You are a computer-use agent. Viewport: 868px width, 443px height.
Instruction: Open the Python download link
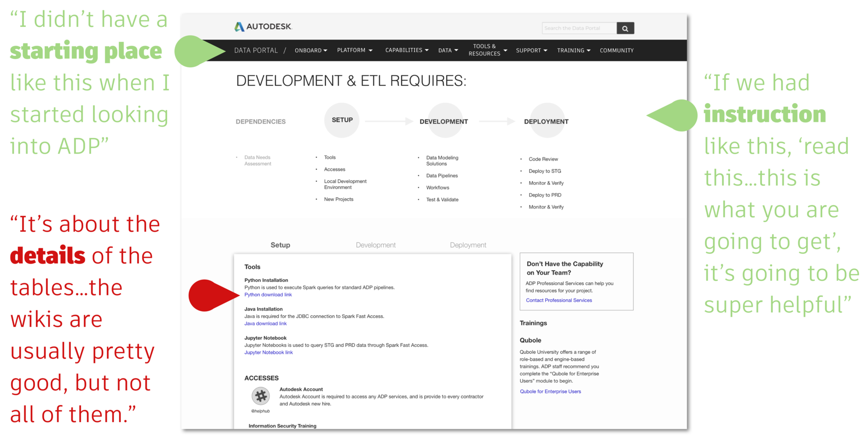coord(268,294)
